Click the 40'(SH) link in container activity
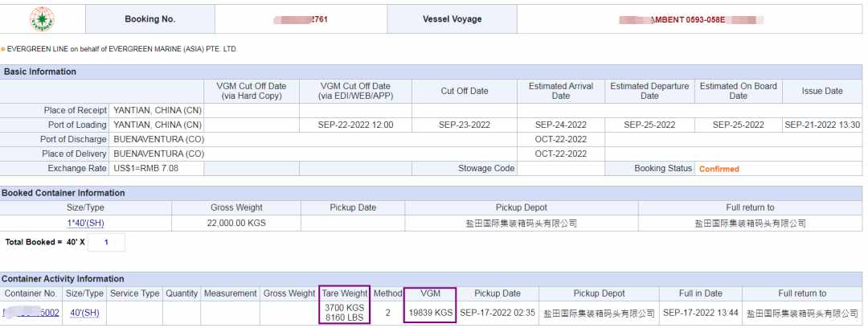This screenshot has width=868, height=328. click(x=84, y=313)
